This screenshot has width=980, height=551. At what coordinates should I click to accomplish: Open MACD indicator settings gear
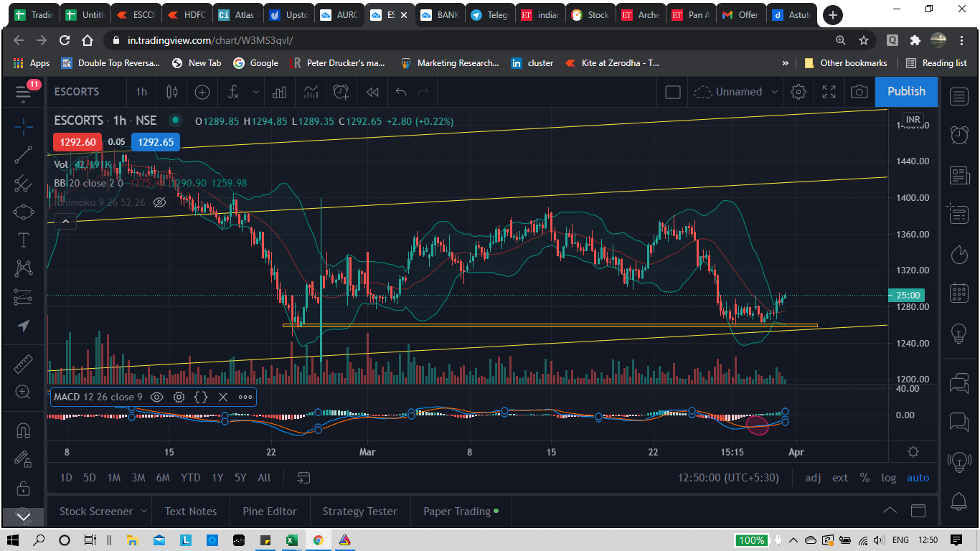tap(179, 397)
